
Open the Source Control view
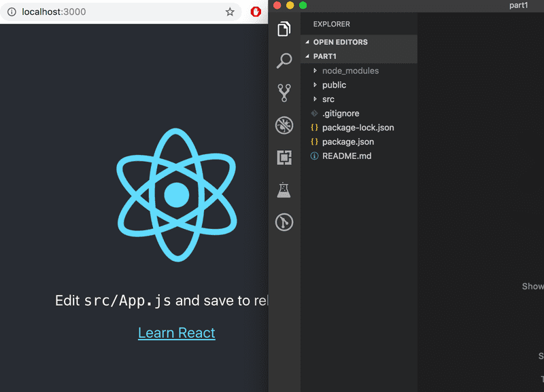point(284,93)
